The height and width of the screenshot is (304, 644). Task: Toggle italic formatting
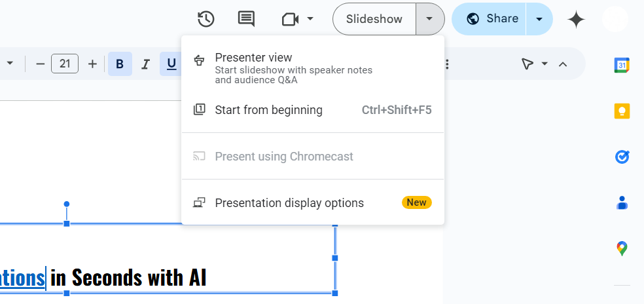pyautogui.click(x=145, y=64)
